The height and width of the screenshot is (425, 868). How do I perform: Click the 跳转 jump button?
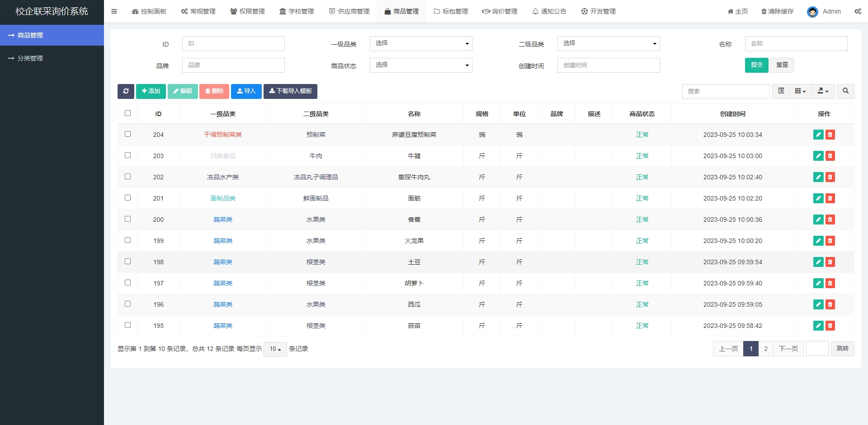click(x=843, y=349)
